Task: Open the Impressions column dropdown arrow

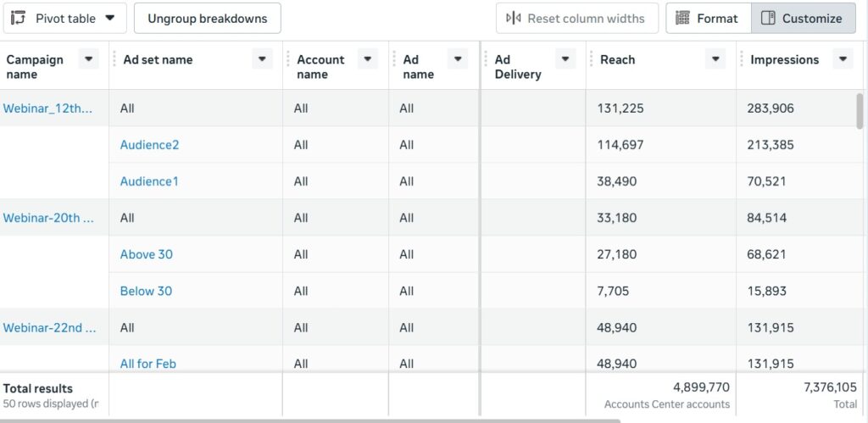Action: pyautogui.click(x=842, y=59)
